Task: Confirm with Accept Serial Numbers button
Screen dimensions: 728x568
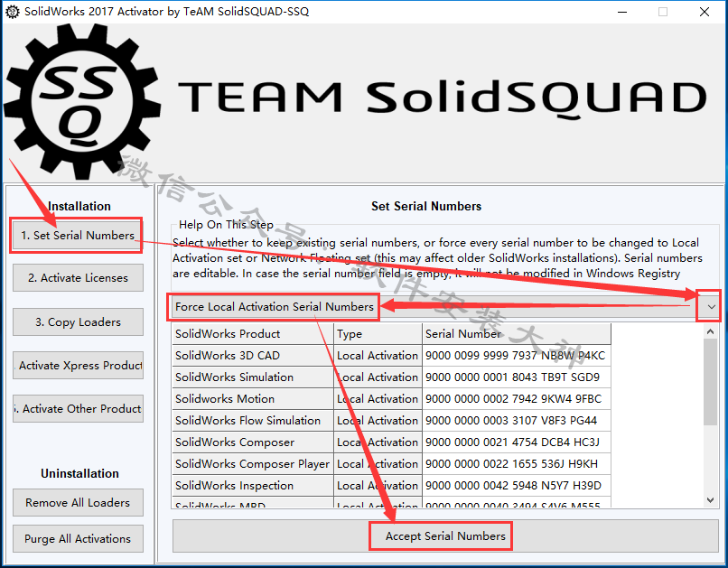Action: pos(445,536)
